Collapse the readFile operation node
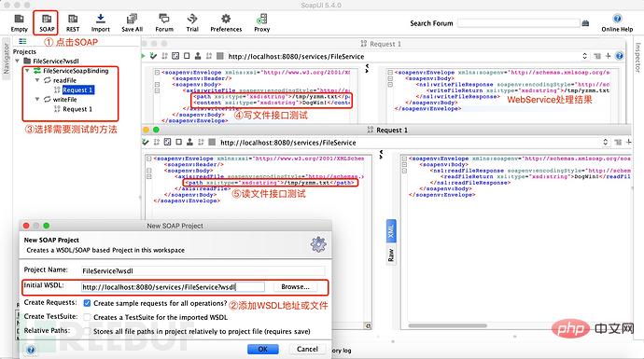This screenshot has height=359, width=644. (37, 80)
